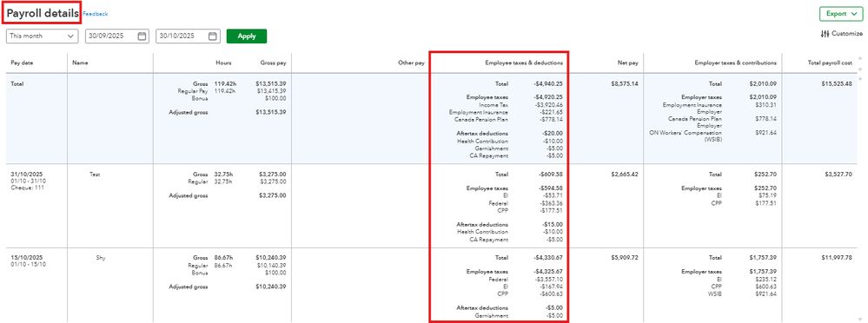Click Employer taxes & contributions column header
Image resolution: width=868 pixels, height=323 pixels.
[735, 63]
